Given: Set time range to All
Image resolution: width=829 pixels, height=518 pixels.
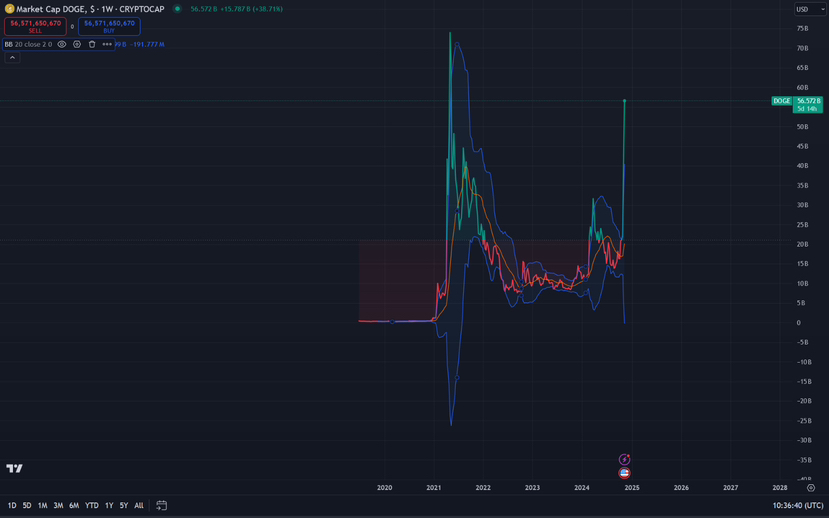Looking at the screenshot, I should (x=139, y=505).
